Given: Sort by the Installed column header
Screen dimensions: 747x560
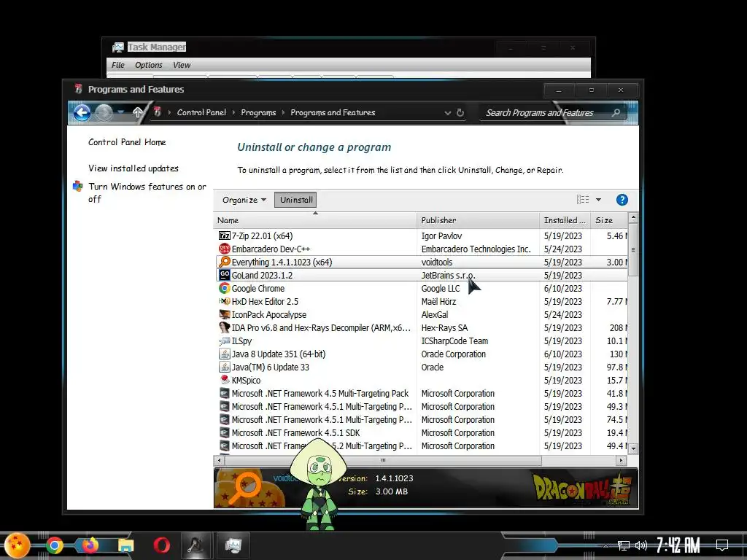Looking at the screenshot, I should [x=565, y=220].
